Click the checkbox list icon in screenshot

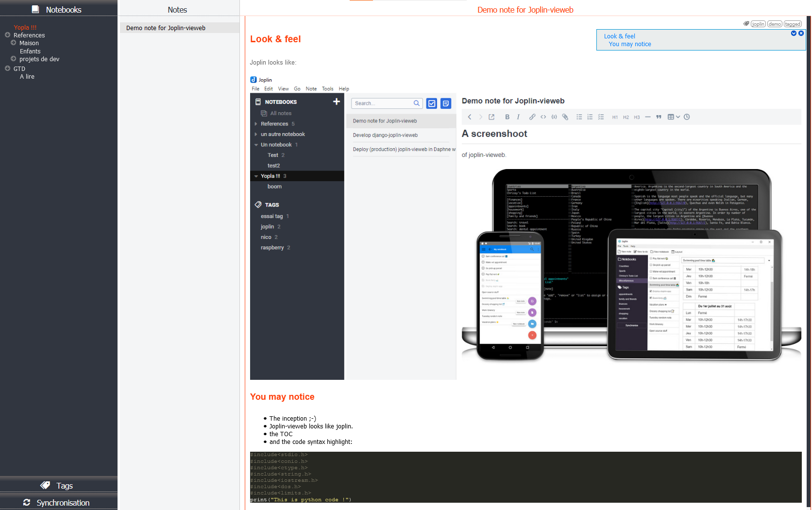tap(601, 117)
